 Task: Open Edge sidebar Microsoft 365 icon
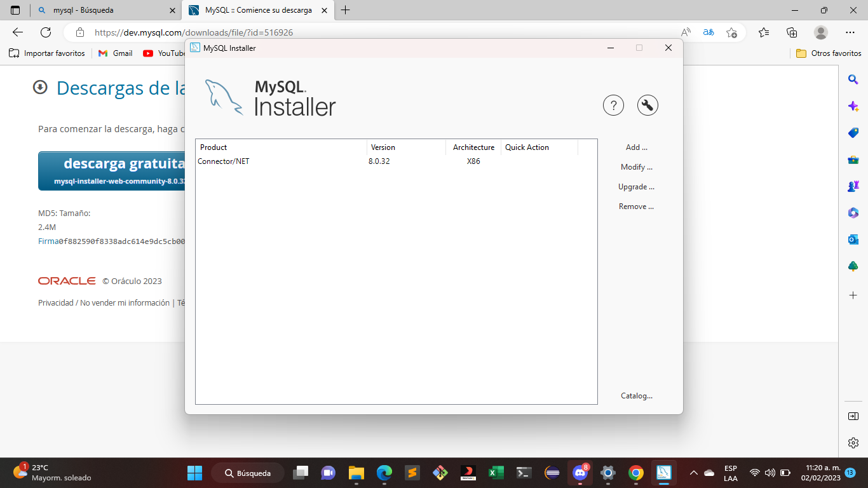pos(853,213)
